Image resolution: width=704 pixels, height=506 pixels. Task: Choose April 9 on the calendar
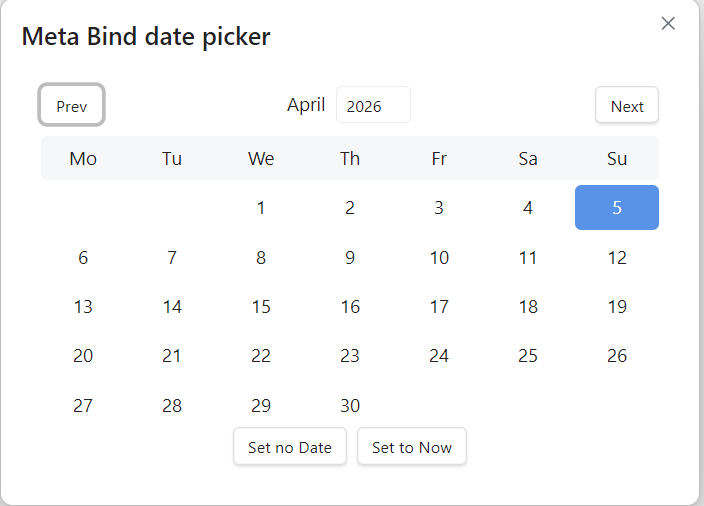point(350,258)
